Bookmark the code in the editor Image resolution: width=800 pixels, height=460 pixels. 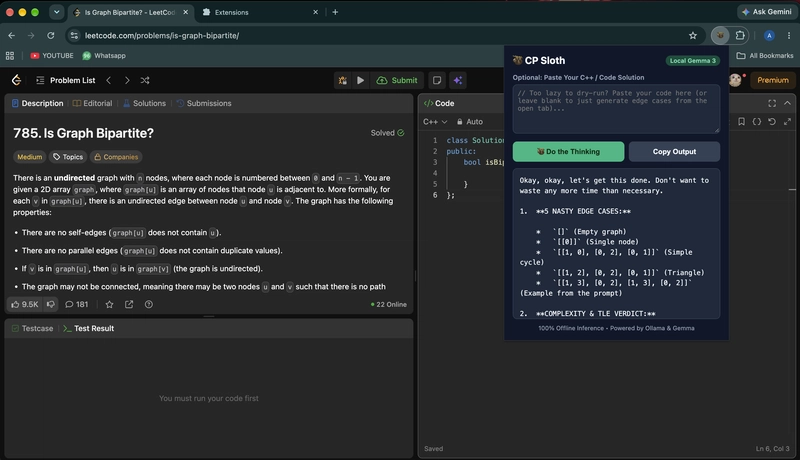coord(741,121)
